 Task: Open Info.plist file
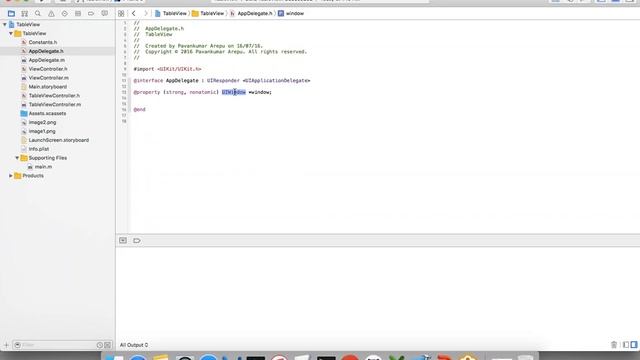pos(39,149)
